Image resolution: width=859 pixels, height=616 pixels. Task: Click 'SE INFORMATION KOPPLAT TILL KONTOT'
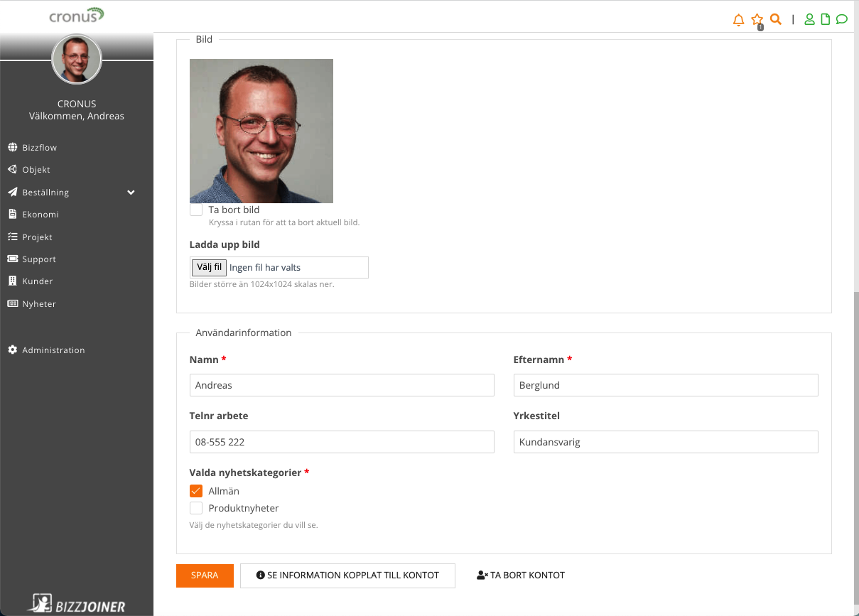347,576
